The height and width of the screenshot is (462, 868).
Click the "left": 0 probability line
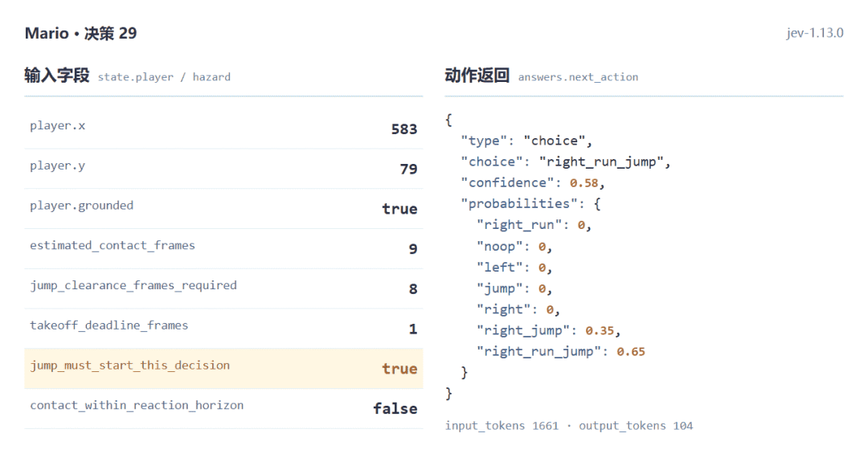(514, 268)
